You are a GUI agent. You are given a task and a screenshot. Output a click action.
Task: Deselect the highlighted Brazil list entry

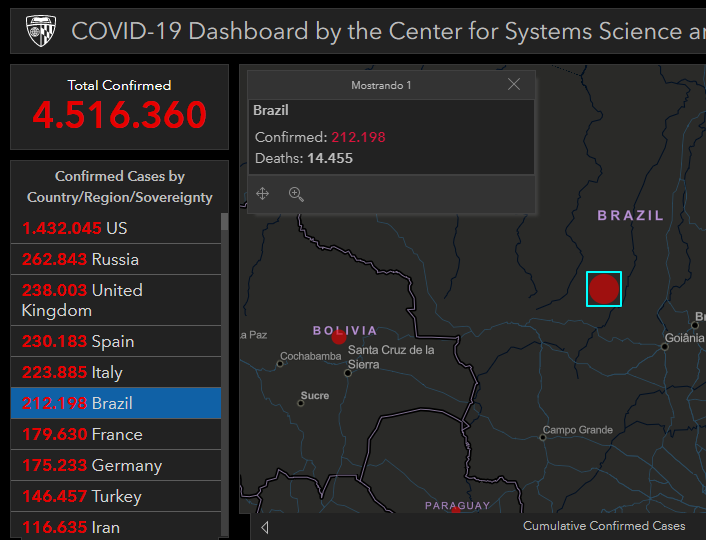[115, 403]
